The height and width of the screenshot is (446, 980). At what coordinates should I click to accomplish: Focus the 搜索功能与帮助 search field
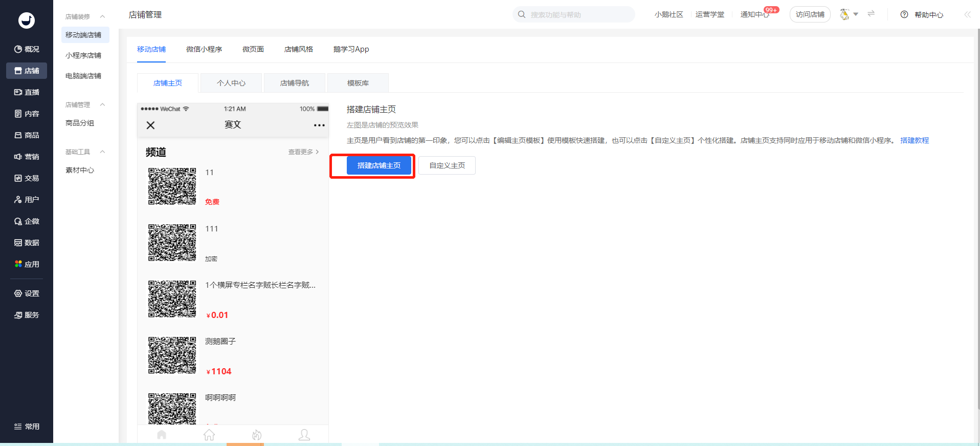coord(574,14)
